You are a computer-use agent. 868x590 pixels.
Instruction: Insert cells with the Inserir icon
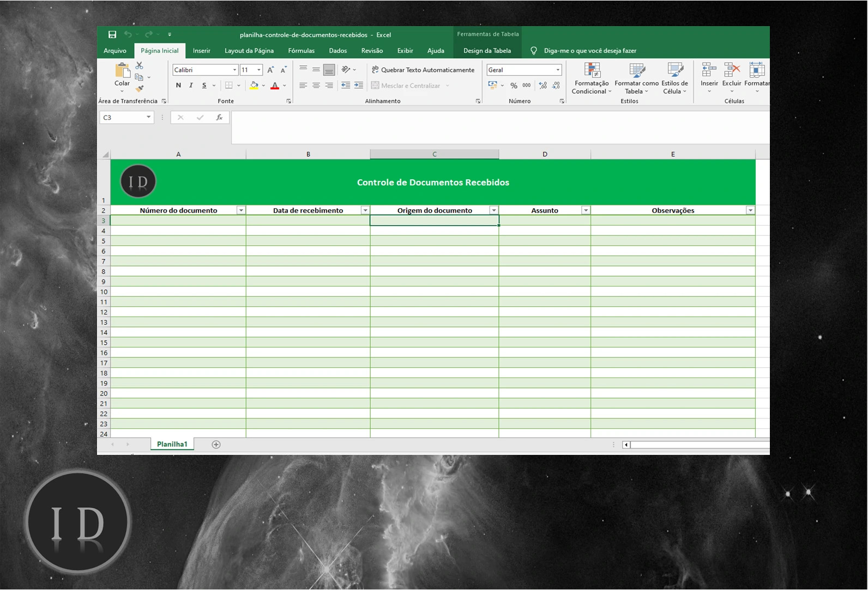[x=709, y=70]
